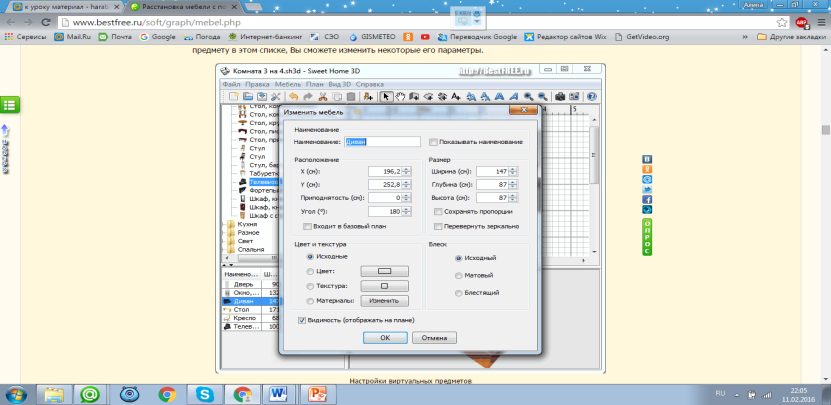Open the План menu
Viewport: 831px width, 405px height.
pyautogui.click(x=315, y=84)
